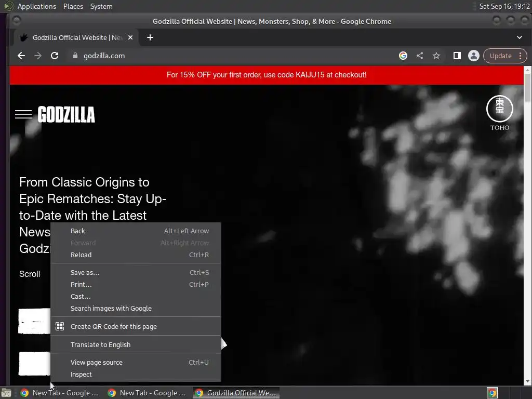Click the Chrome icon in the bottom-right tray
The height and width of the screenshot is (399, 532).
click(492, 393)
